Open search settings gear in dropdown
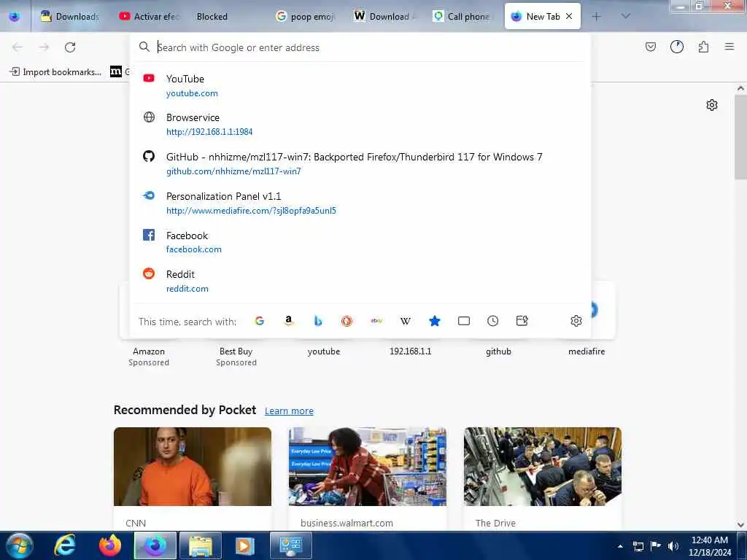Screen dimensions: 747x560 click(x=576, y=321)
